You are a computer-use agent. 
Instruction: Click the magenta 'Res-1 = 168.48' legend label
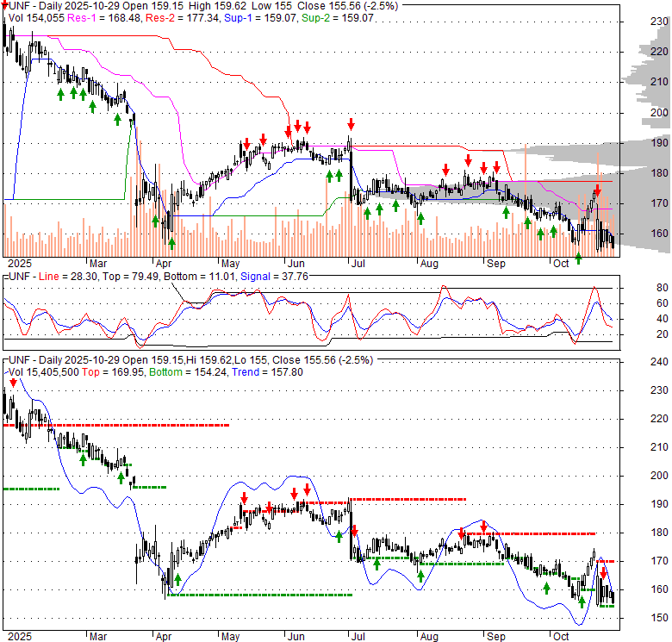tap(104, 18)
